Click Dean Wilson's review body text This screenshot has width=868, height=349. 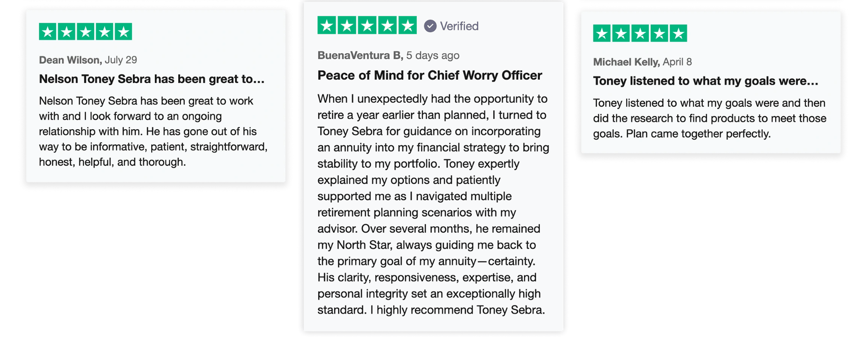pos(154,132)
